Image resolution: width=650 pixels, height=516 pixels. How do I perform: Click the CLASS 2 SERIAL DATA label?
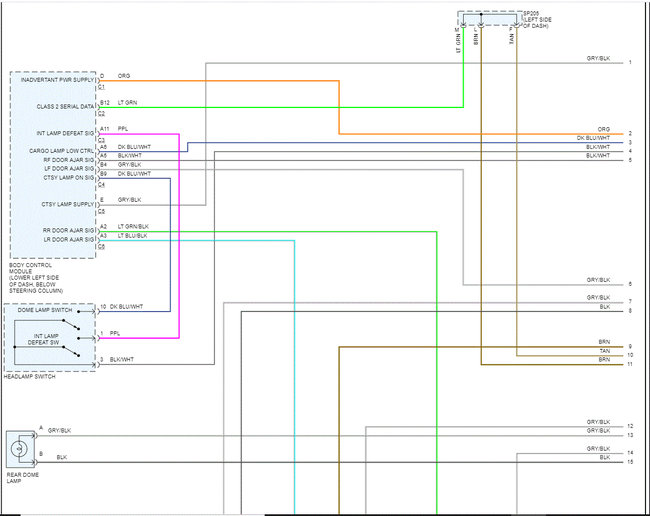[x=65, y=107]
